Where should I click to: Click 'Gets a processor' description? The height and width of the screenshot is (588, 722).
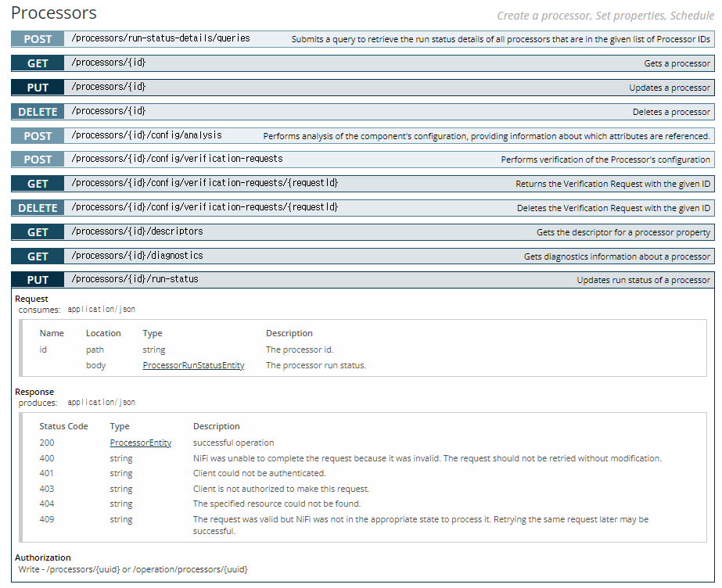(677, 63)
